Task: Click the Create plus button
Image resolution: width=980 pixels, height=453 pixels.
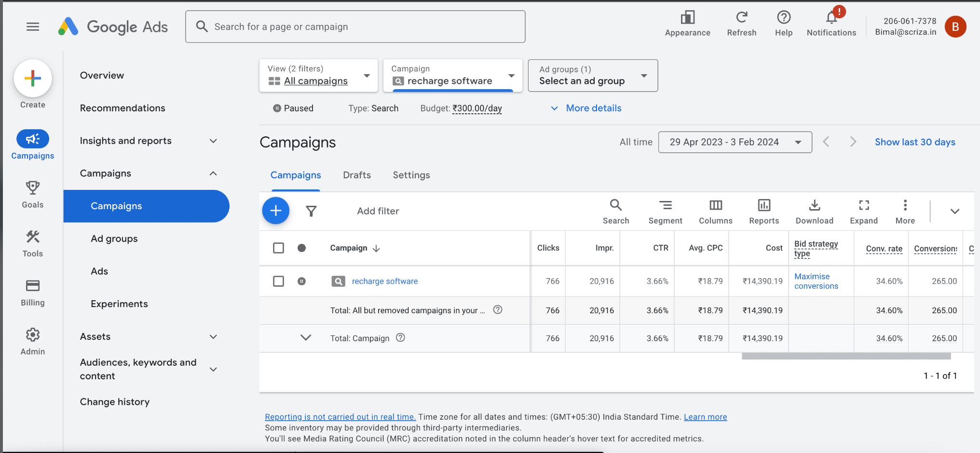Action: tap(33, 78)
